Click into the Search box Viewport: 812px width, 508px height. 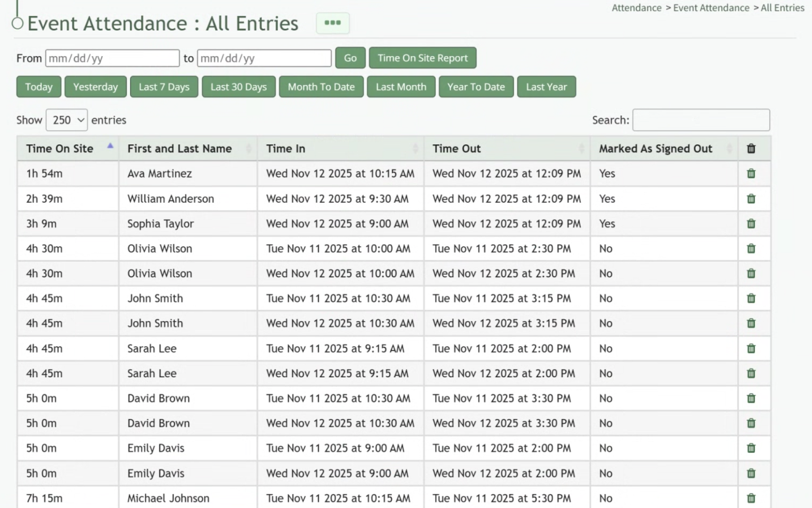click(701, 120)
